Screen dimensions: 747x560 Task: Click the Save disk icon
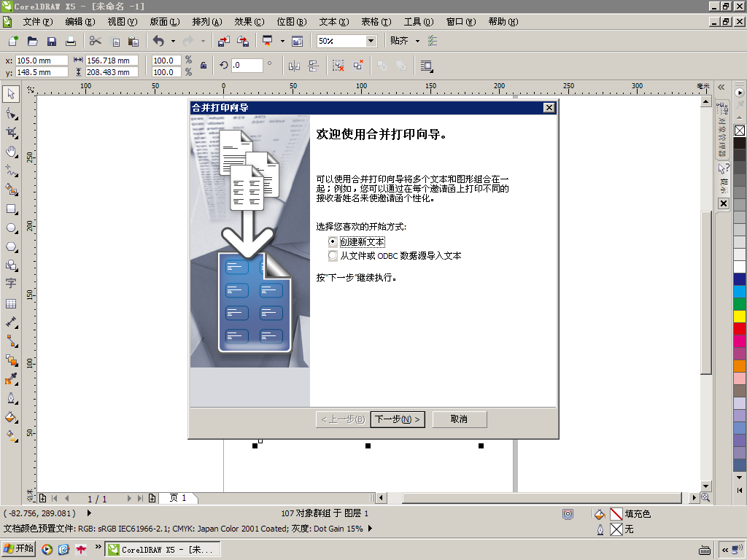[x=52, y=41]
